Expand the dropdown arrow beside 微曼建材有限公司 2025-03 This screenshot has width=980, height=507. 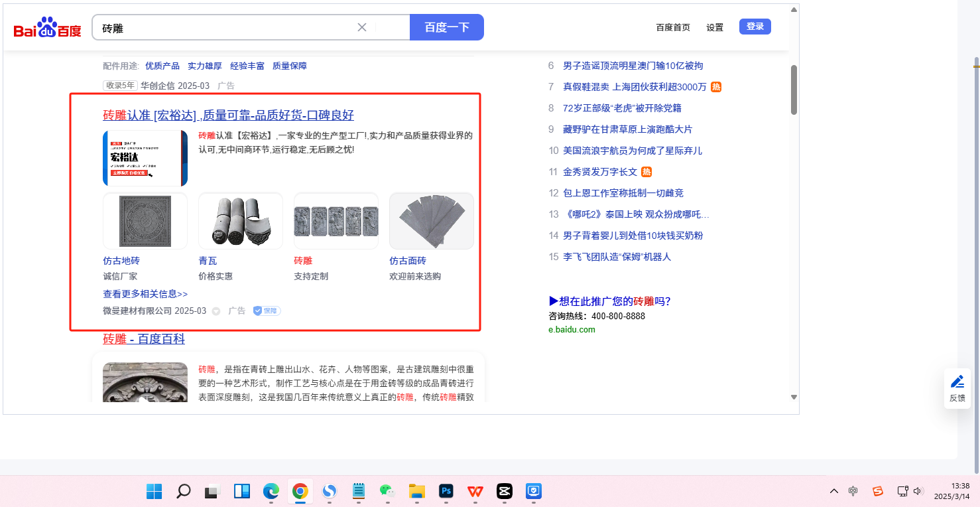[216, 311]
